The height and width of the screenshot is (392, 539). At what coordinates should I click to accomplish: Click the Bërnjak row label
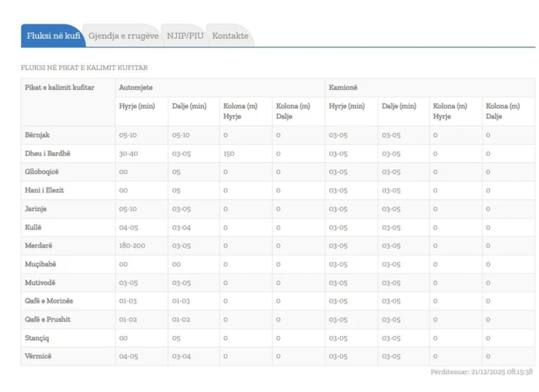[37, 135]
